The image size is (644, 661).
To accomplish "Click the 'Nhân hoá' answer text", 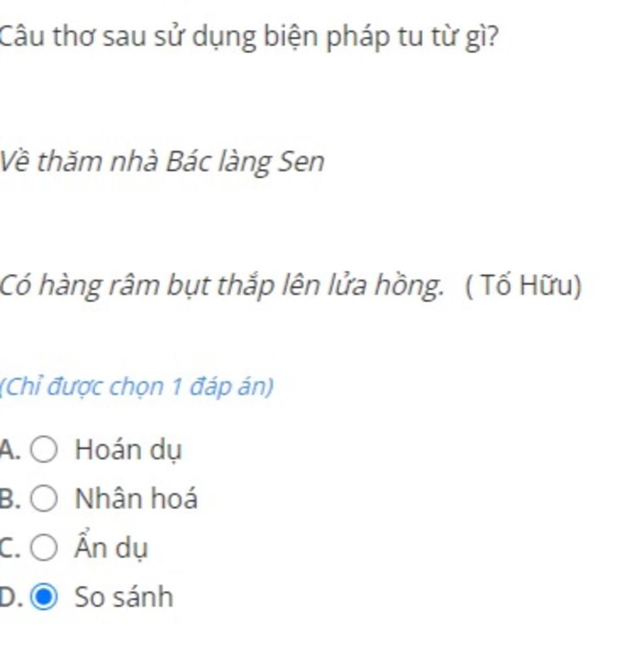I will click(x=136, y=498).
